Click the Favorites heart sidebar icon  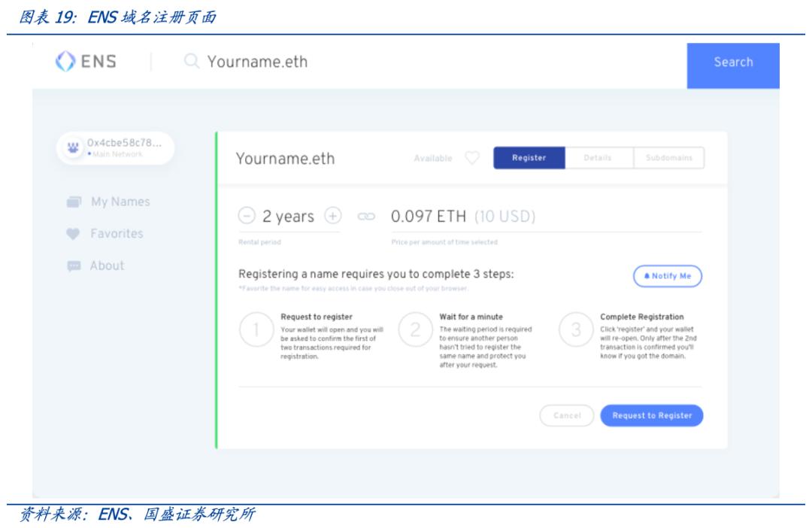point(73,234)
